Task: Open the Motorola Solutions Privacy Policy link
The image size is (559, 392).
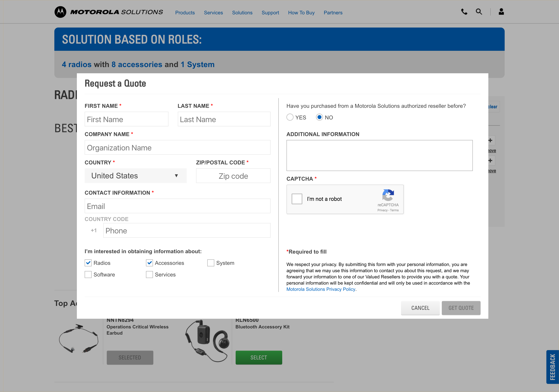Action: point(321,289)
